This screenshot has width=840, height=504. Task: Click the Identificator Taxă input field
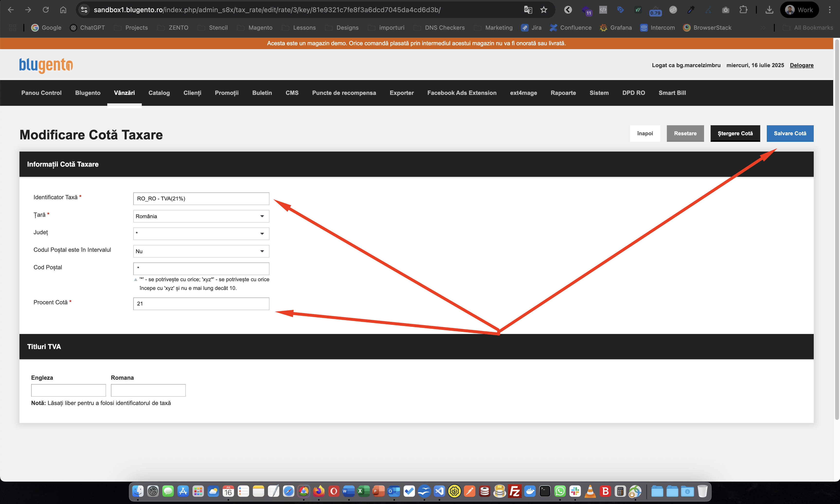(x=201, y=199)
